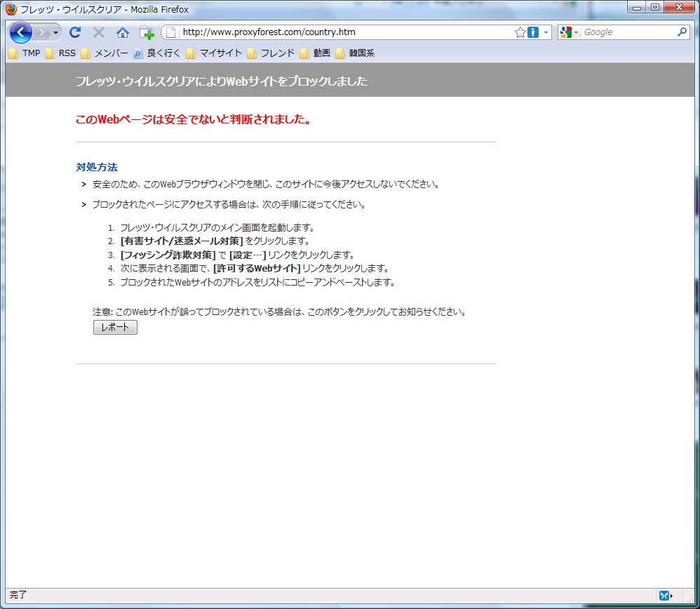Screen dimensions: 700x609
Task: Click the 完了 status bar text
Action: tap(18, 595)
